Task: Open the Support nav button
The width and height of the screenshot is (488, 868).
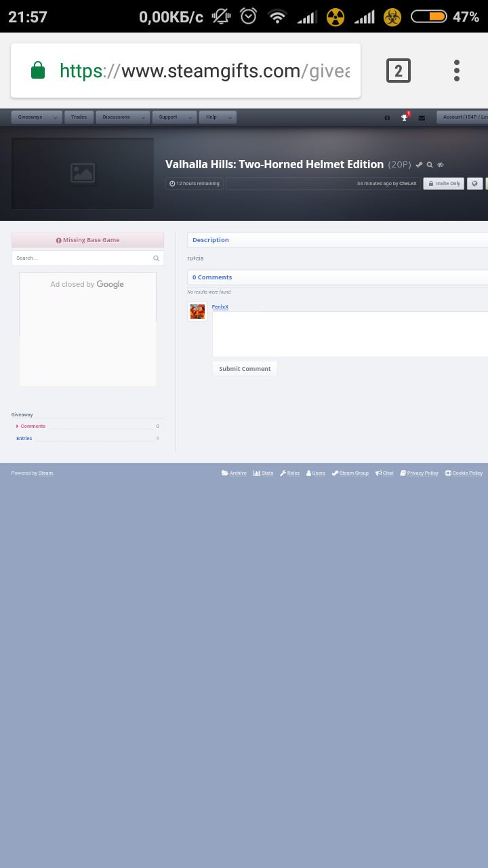Action: (168, 117)
